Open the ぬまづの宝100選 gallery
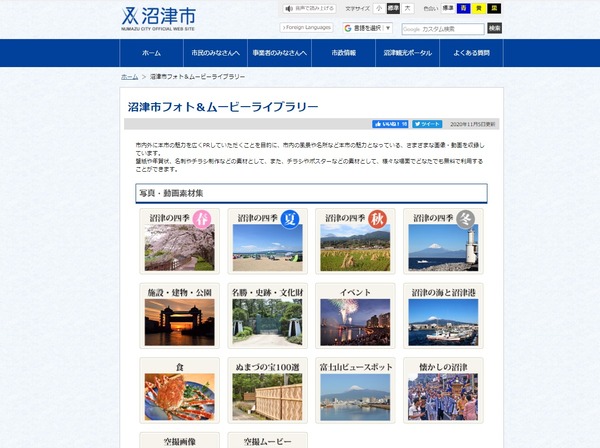This screenshot has height=448, width=600. (267, 390)
